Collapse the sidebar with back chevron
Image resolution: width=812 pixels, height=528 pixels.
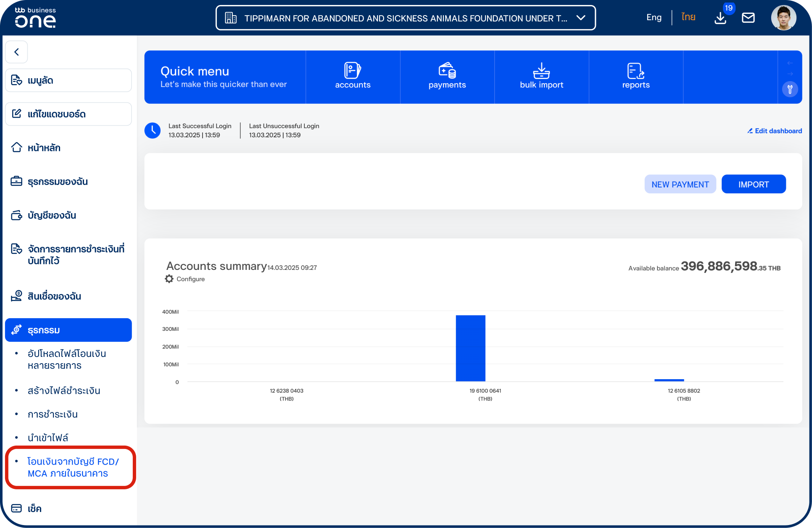[x=17, y=52]
